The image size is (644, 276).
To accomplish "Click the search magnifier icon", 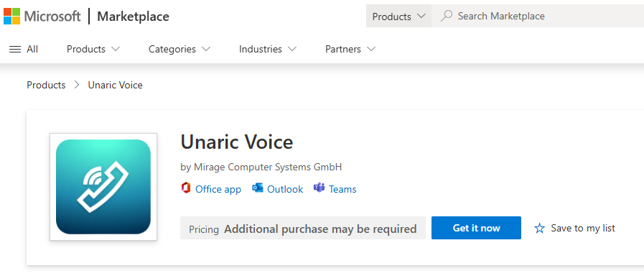I will (446, 16).
